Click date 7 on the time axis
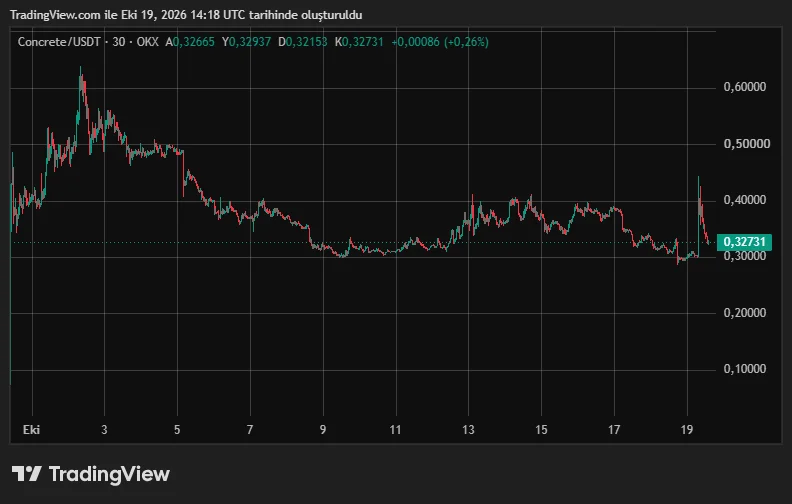This screenshot has width=792, height=504. tap(250, 430)
